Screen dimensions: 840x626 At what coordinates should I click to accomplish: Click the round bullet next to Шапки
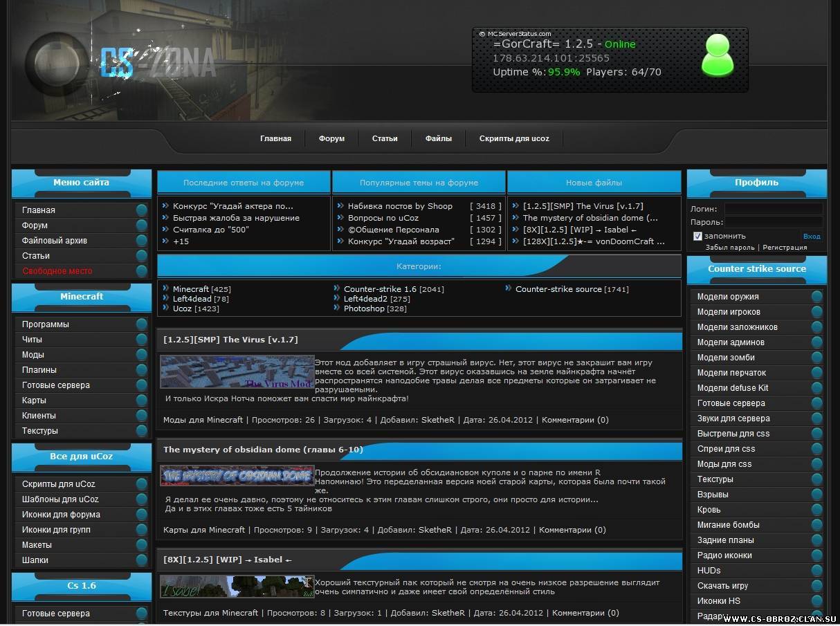click(142, 560)
